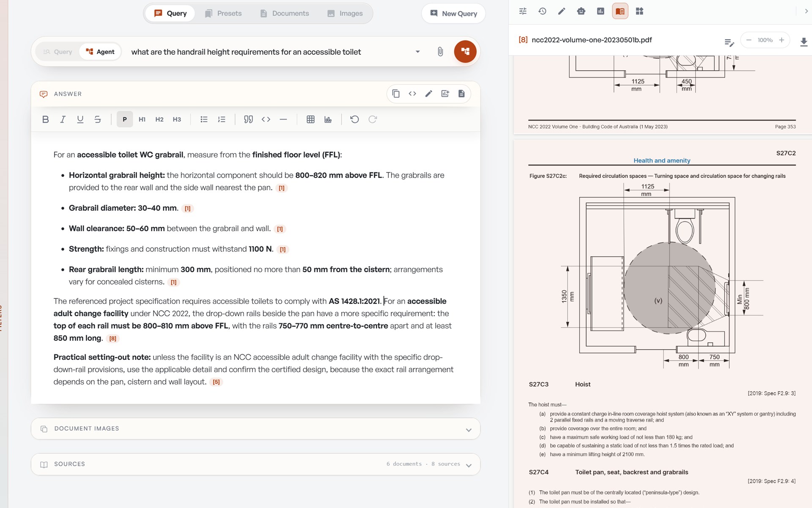Screen dimensions: 812x508
Task: Apply underline formatting
Action: 80,119
